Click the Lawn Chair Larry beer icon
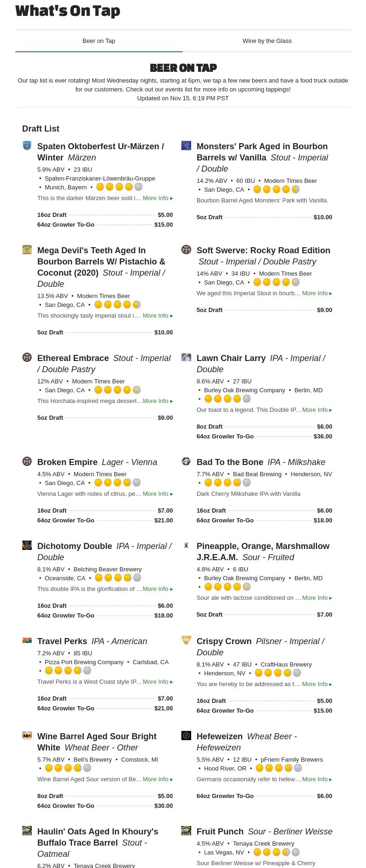Viewport: 366px width, 868px height. [186, 358]
